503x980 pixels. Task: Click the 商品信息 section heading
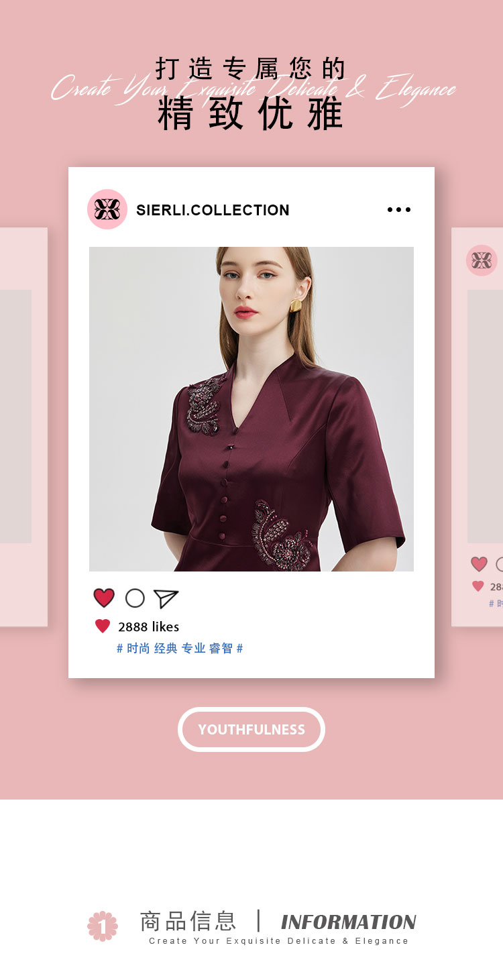click(188, 921)
